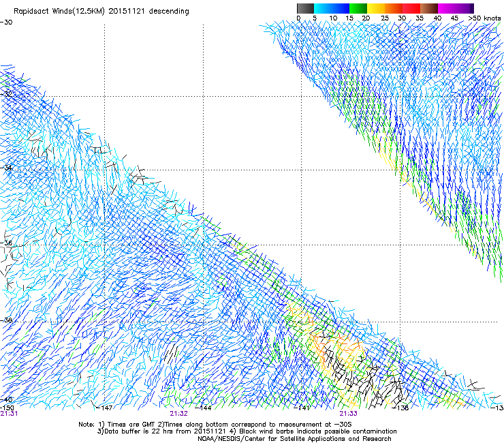The width and height of the screenshot is (504, 443).
Task: Click the '-147' longitude axis label
Action: pos(105,408)
